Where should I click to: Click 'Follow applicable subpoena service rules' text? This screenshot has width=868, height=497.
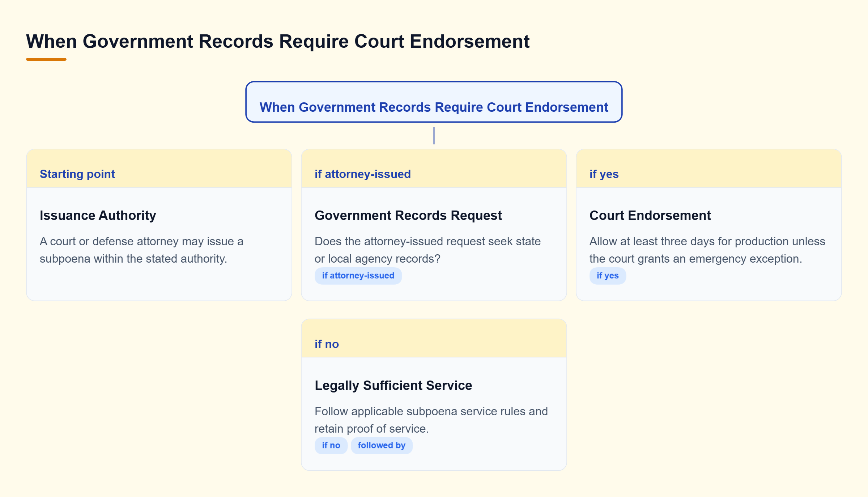tap(431, 420)
